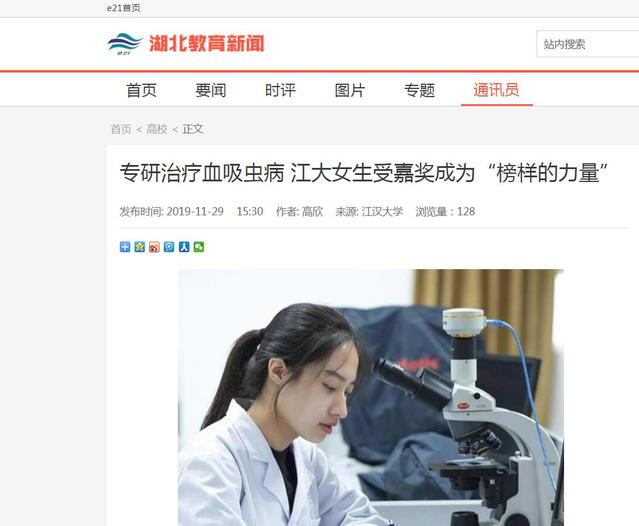Image resolution: width=639 pixels, height=526 pixels.
Task: Select the highlighted 通讯员 tab
Action: (496, 90)
